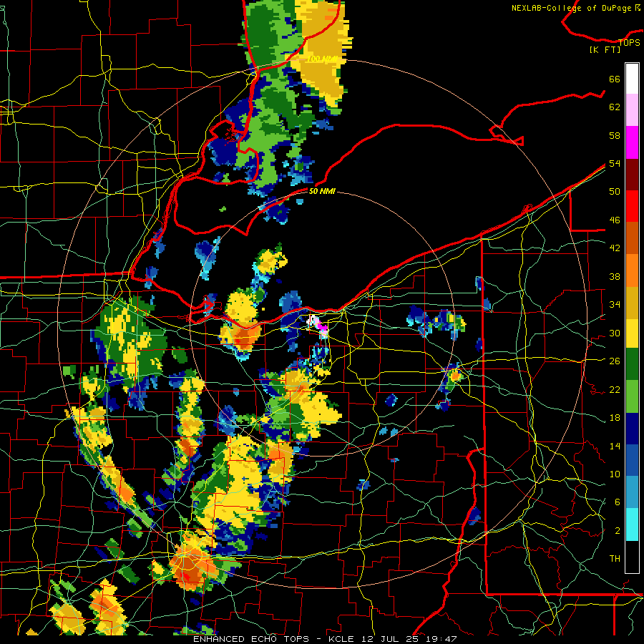Click the bright red legend swatch below 50
The height and width of the screenshot is (644, 644).
coord(632,205)
